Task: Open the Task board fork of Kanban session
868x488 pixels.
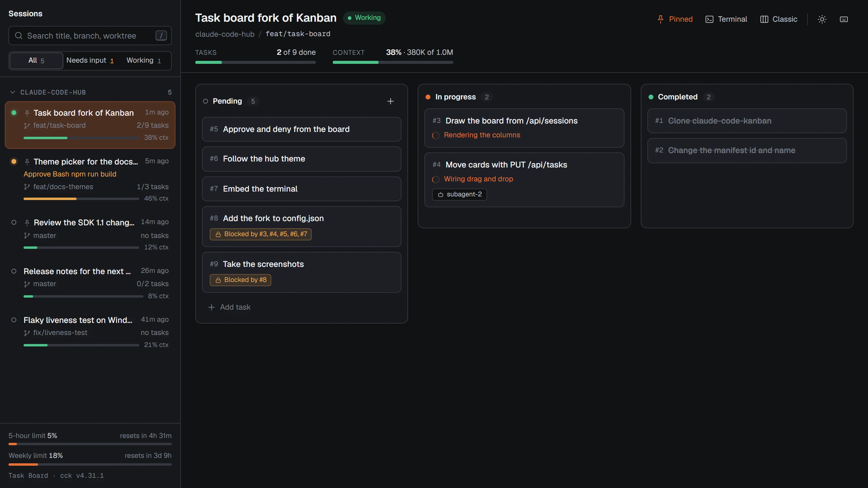Action: (90, 125)
